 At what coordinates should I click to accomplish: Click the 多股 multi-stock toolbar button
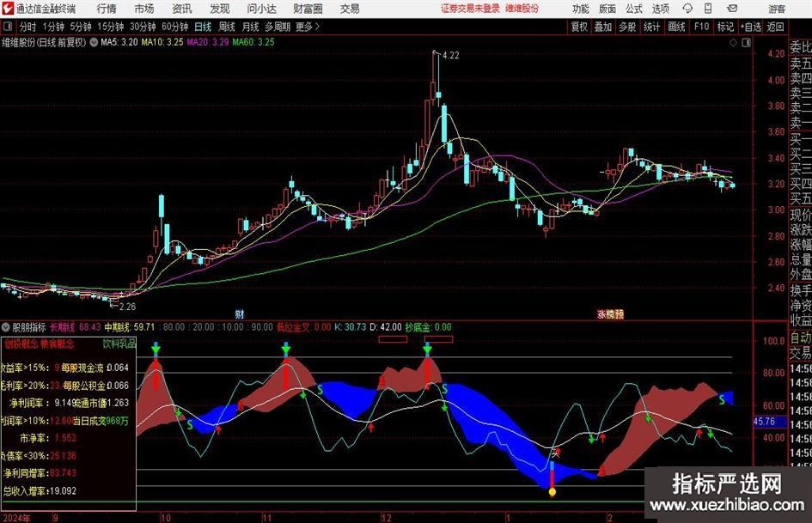627,27
